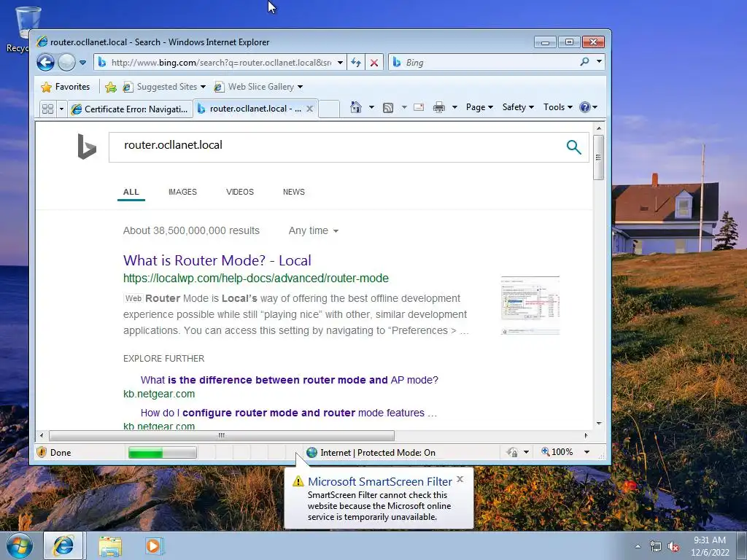Image resolution: width=747 pixels, height=560 pixels.
Task: Open the Windows Start orb
Action: point(20,545)
